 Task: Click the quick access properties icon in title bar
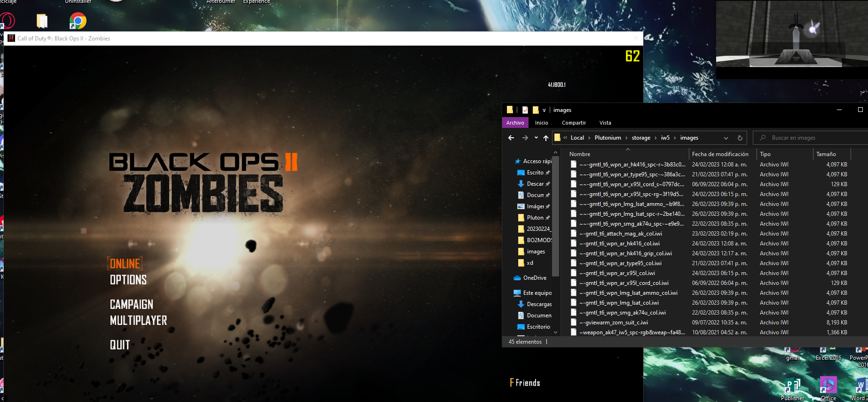pyautogui.click(x=525, y=110)
